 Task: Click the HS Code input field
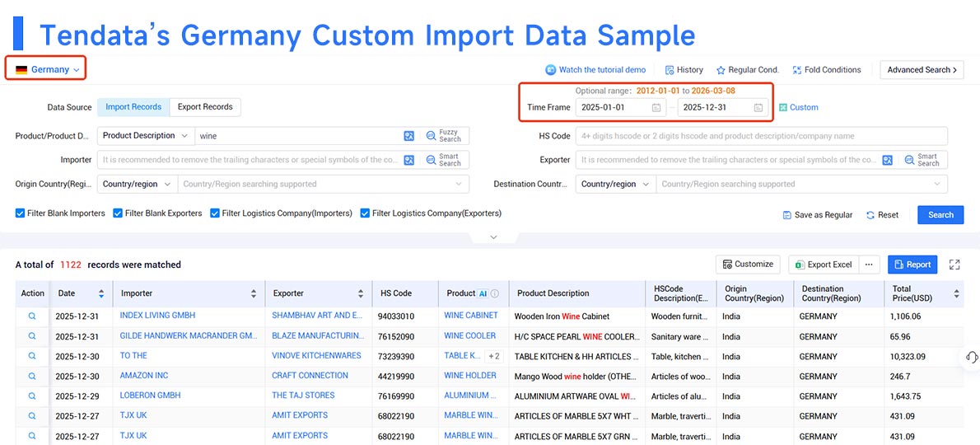761,136
